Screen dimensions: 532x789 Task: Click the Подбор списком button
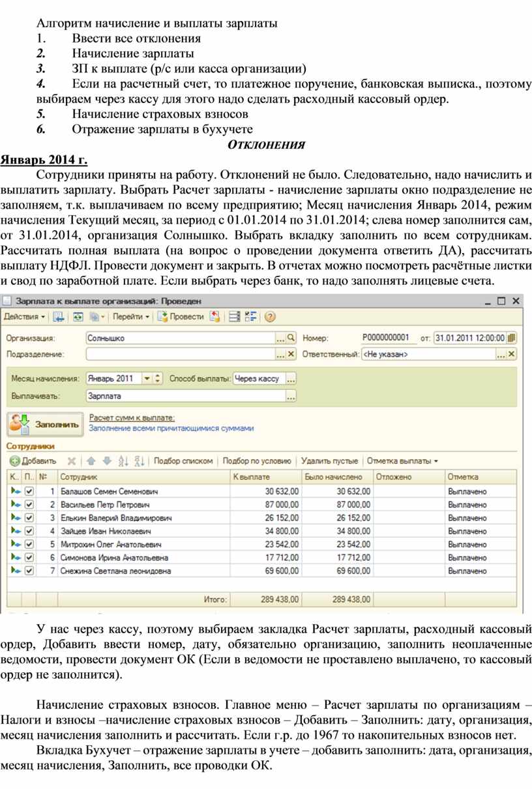pos(183,461)
